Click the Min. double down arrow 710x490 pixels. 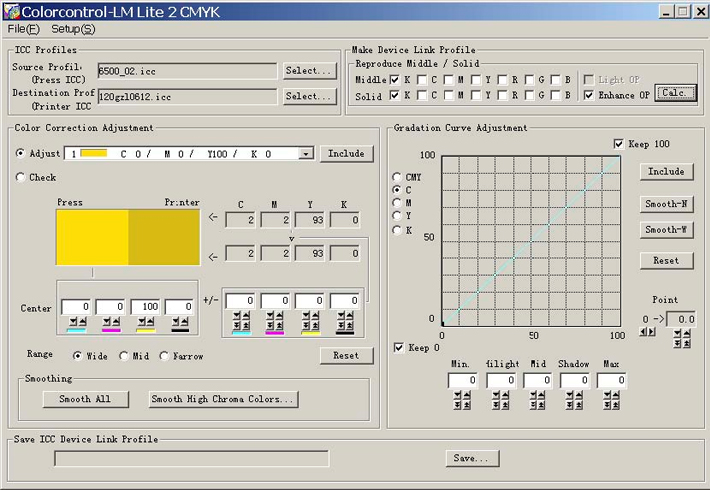457,405
